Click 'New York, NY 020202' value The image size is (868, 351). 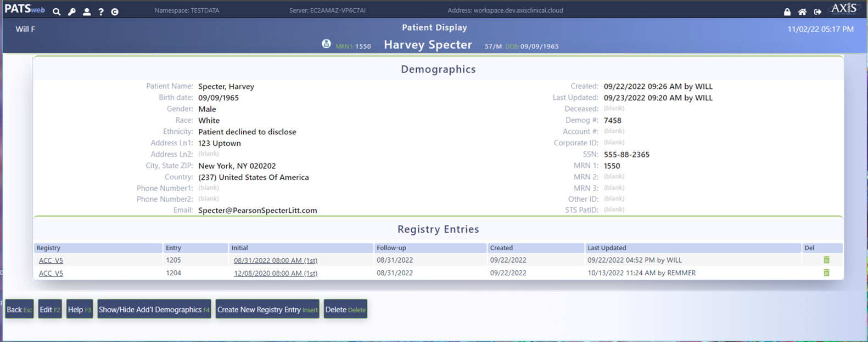coord(237,166)
